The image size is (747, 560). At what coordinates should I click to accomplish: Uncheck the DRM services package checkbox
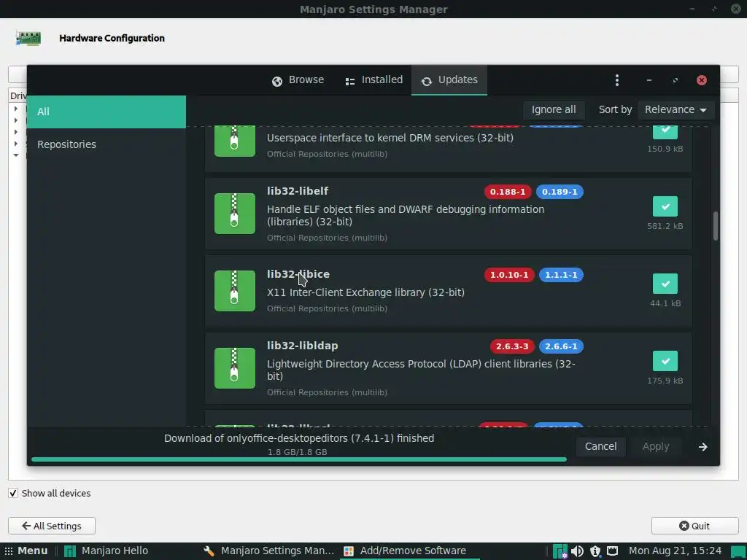(665, 132)
